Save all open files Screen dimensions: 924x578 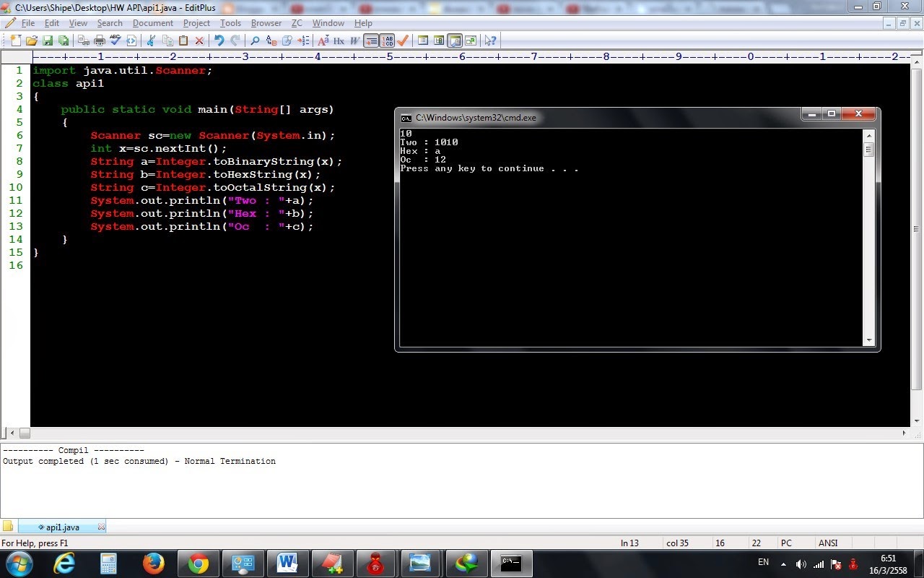63,40
